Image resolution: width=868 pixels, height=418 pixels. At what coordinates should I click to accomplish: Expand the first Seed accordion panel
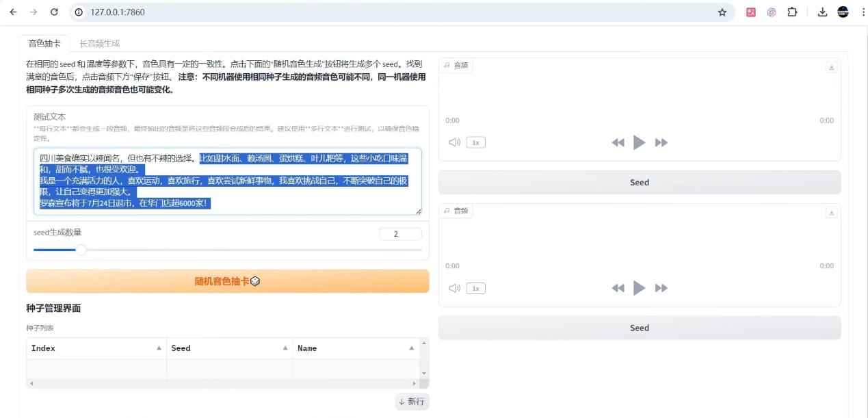pos(638,182)
